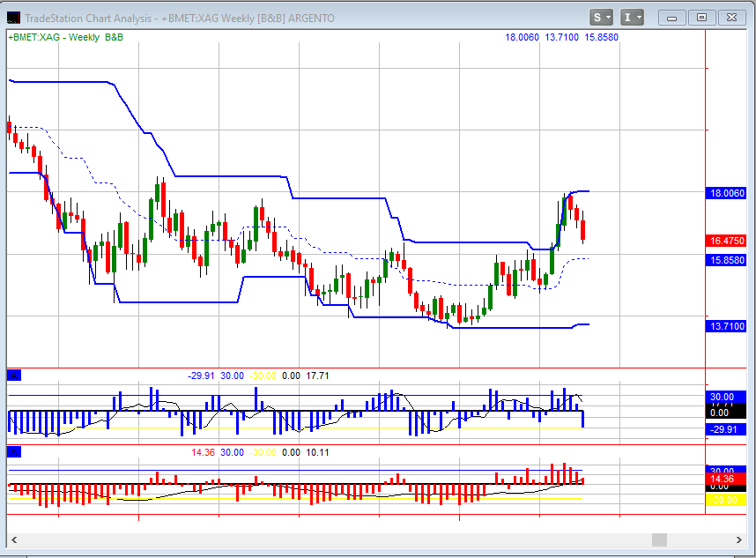Click the latest red weekly candlestick on the price chart

click(x=583, y=229)
